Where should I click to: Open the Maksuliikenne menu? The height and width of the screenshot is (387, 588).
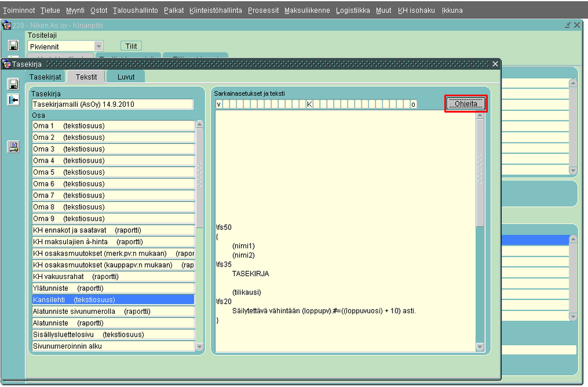(307, 11)
